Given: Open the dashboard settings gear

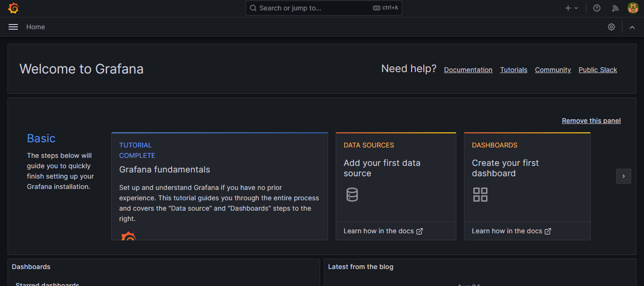Looking at the screenshot, I should pos(611,27).
